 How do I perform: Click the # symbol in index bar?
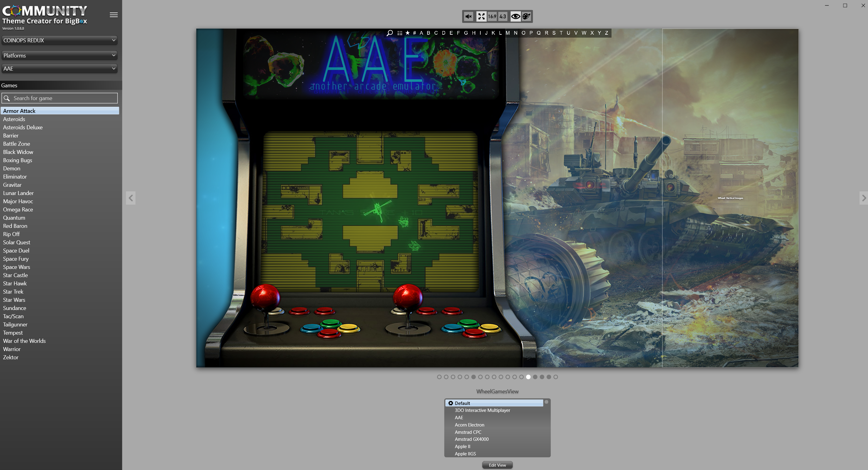[414, 33]
